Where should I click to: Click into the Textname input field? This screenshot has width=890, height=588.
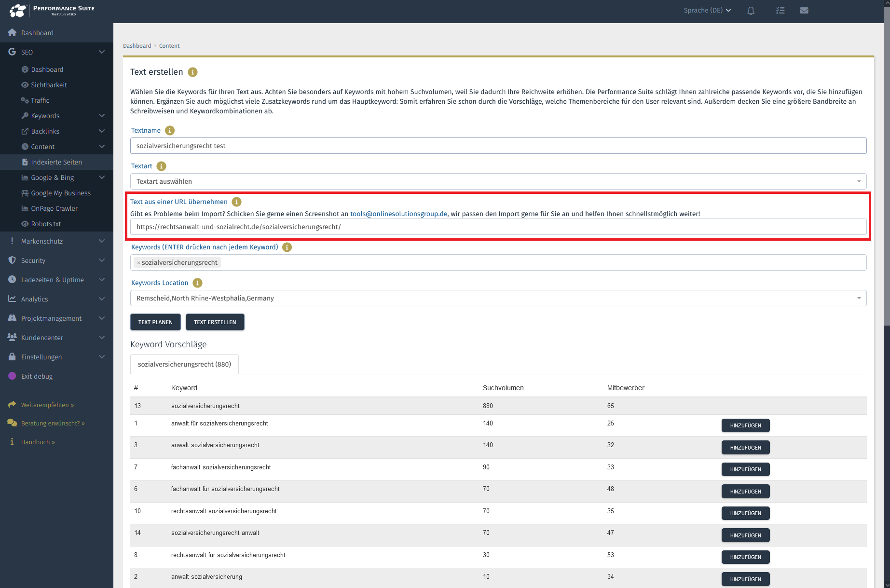498,146
